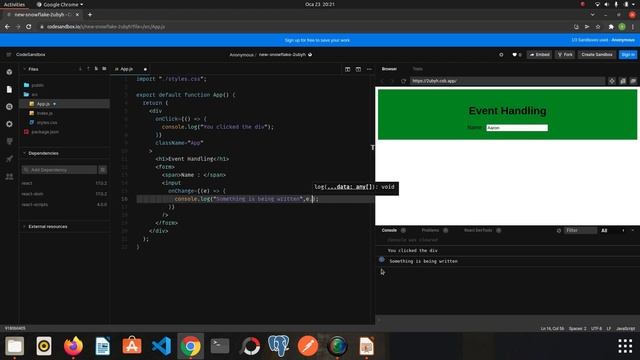Open Terminal from the dock
The height and width of the screenshot is (360, 640).
(x=220, y=346)
